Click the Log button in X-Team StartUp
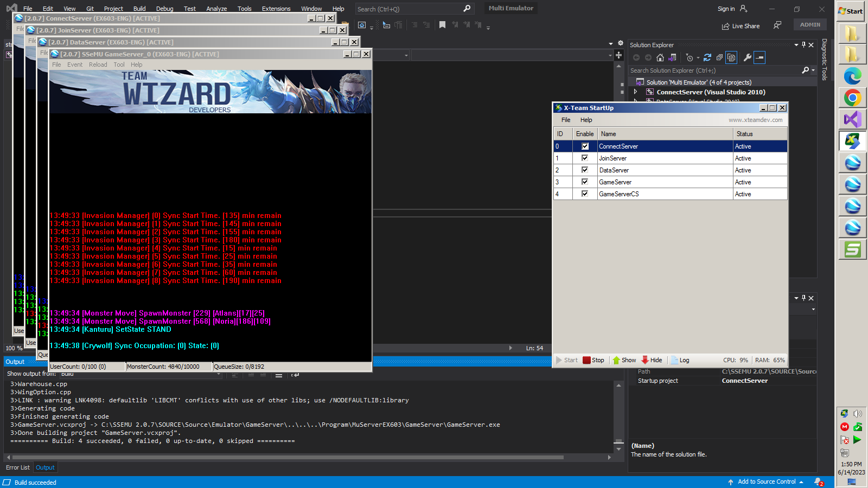868x488 pixels. point(680,360)
